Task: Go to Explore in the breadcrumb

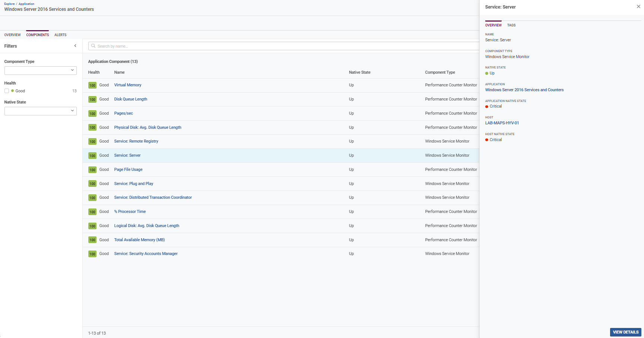Action: coord(9,4)
